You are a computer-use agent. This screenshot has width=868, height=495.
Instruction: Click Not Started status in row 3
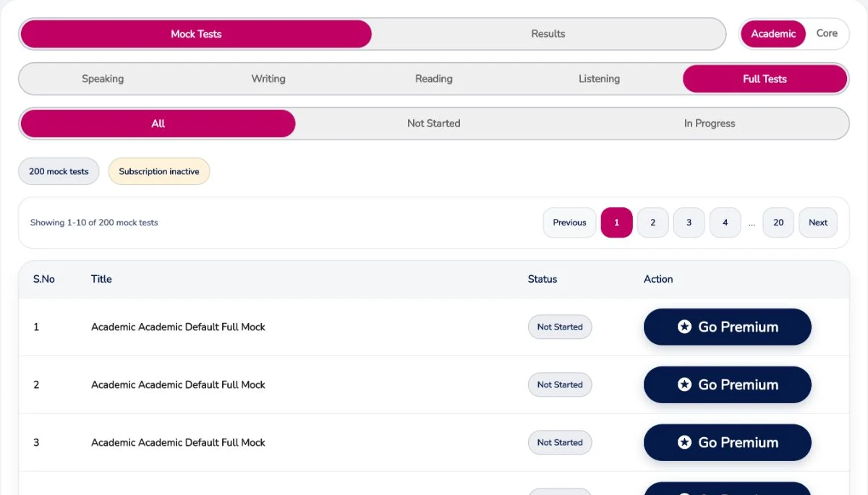560,442
